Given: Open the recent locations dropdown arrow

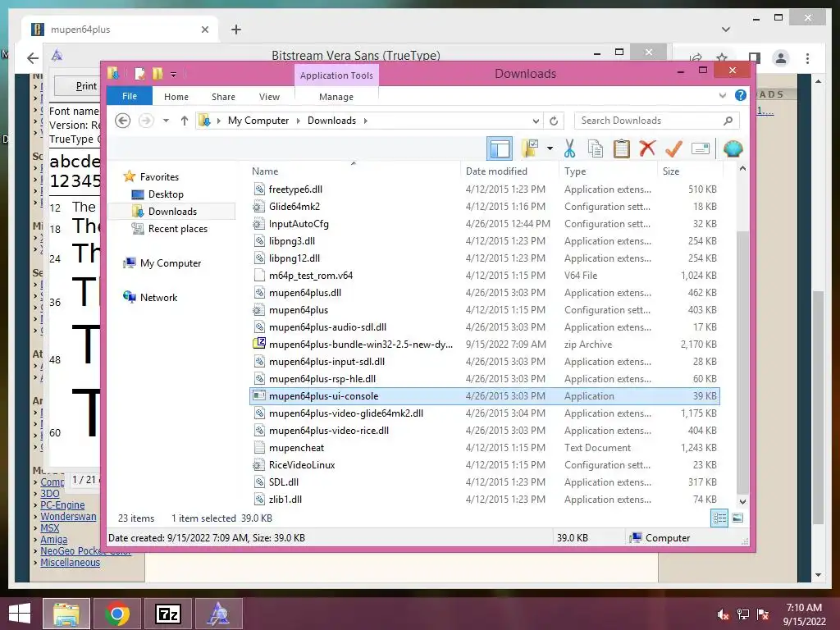Looking at the screenshot, I should coord(166,121).
